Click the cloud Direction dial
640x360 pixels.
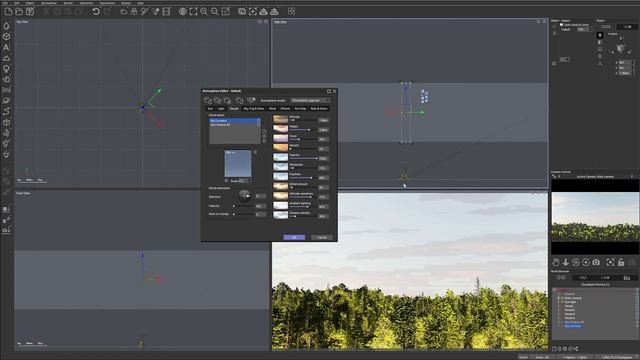[x=245, y=196]
